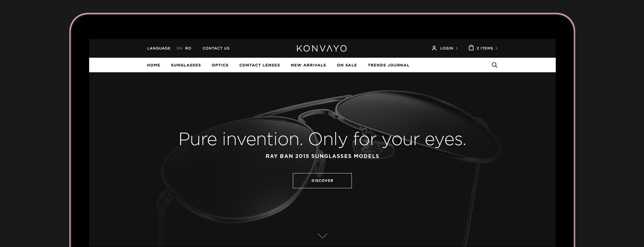Open the Contact Us link

click(216, 48)
